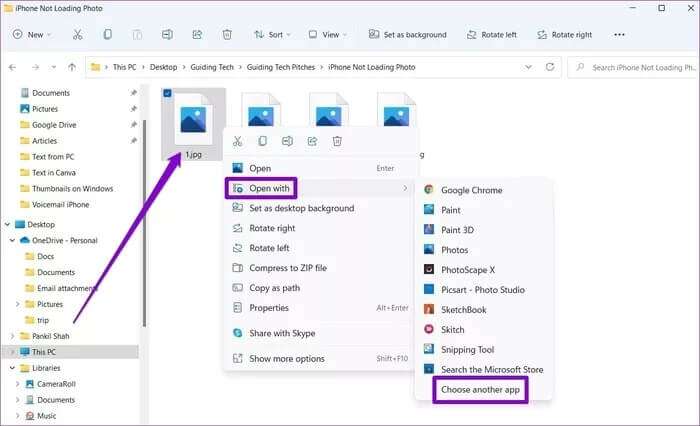This screenshot has width=700, height=426.
Task: Collapse the Libraries tree node
Action: click(12, 368)
